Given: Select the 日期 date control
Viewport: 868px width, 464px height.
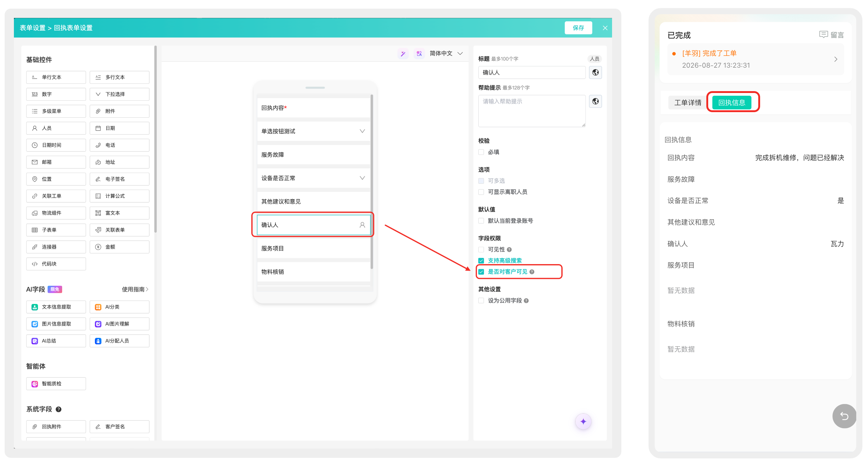Looking at the screenshot, I should [119, 128].
